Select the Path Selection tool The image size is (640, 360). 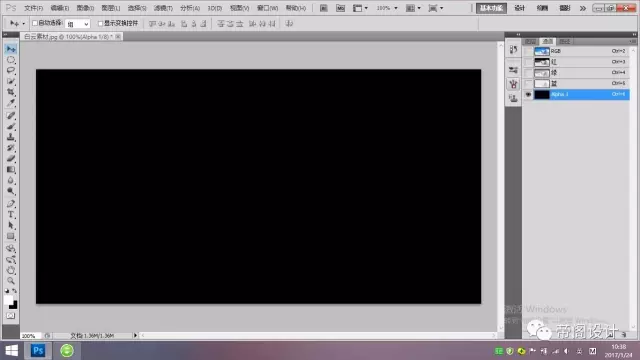pyautogui.click(x=11, y=225)
